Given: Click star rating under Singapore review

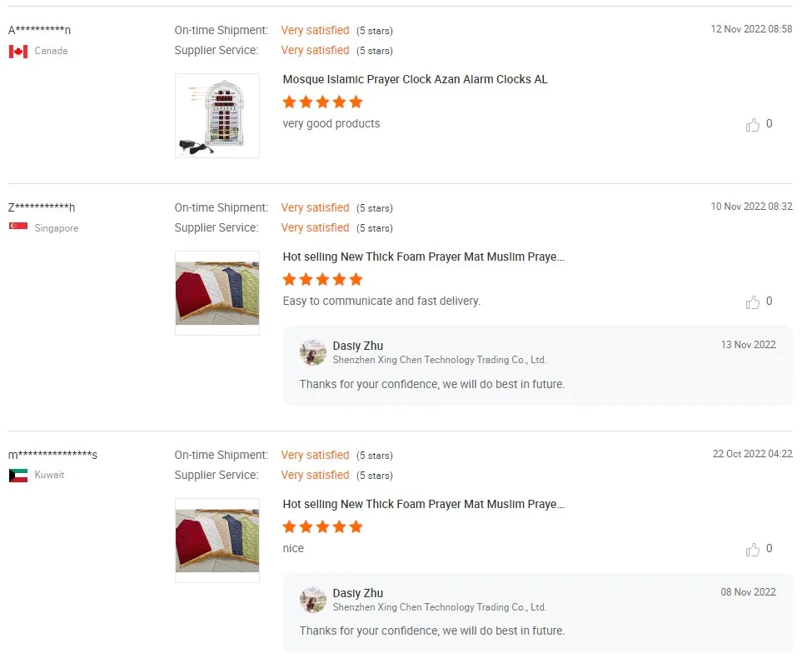Looking at the screenshot, I should tap(322, 280).
